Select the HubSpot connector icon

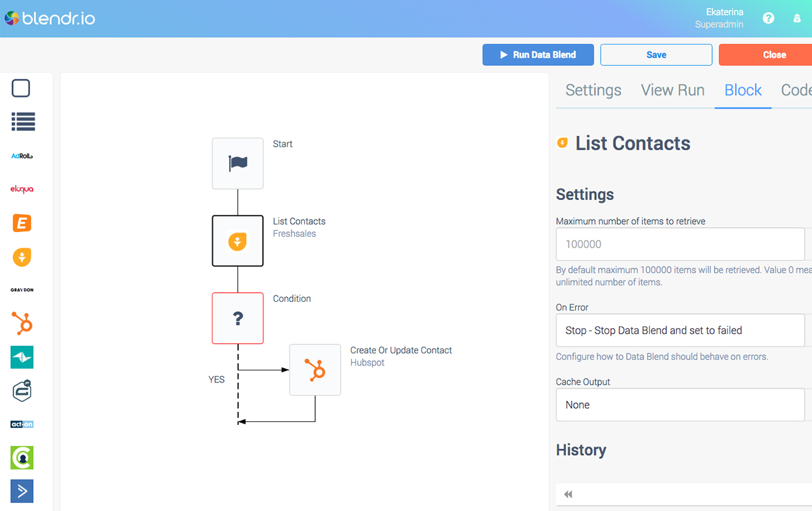coord(22,323)
